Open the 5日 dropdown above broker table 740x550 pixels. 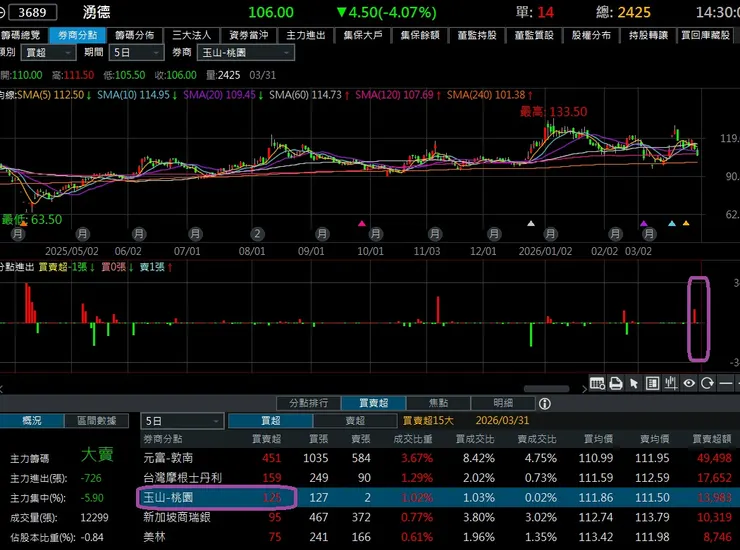(x=182, y=421)
